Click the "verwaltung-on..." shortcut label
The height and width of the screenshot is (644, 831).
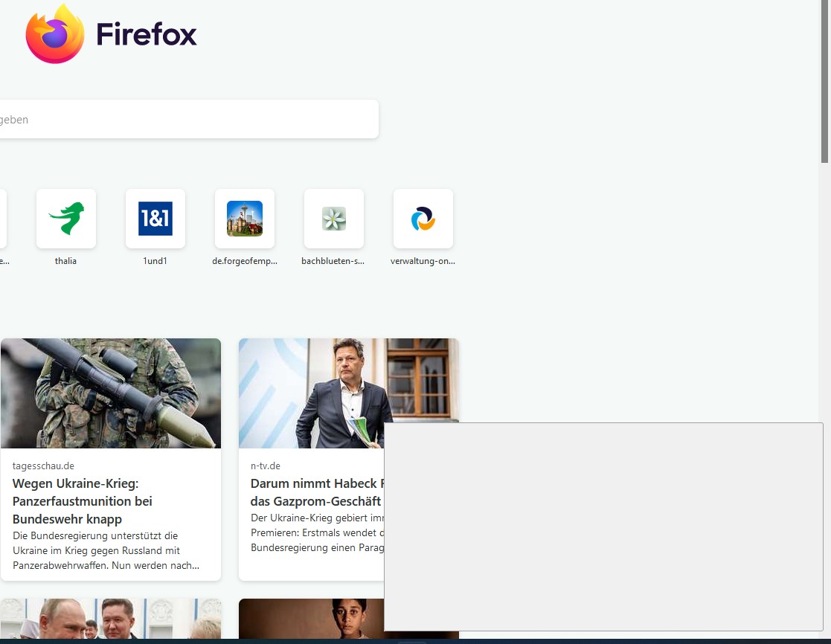(423, 261)
